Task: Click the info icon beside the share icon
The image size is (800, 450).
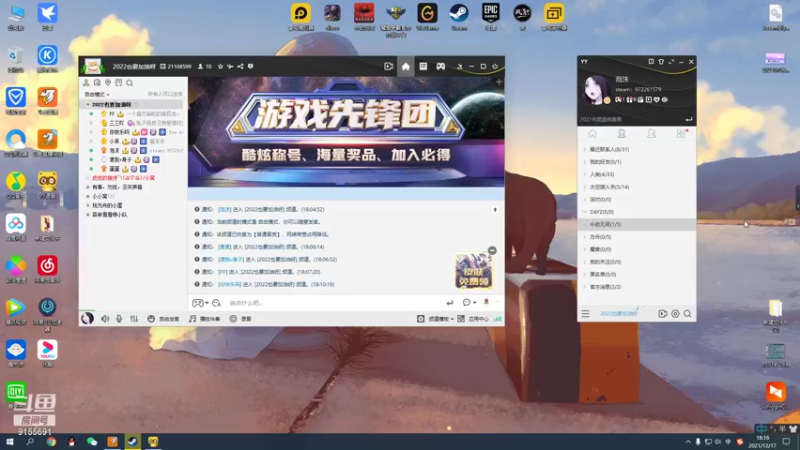Action: (x=251, y=66)
